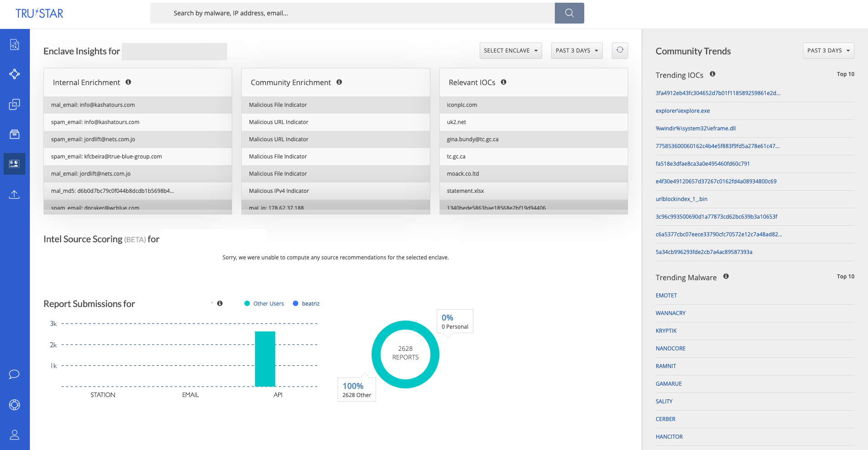Viewport: 868px width, 450px height.
Task: Click info icon beside Trending Malware
Action: pos(726,276)
